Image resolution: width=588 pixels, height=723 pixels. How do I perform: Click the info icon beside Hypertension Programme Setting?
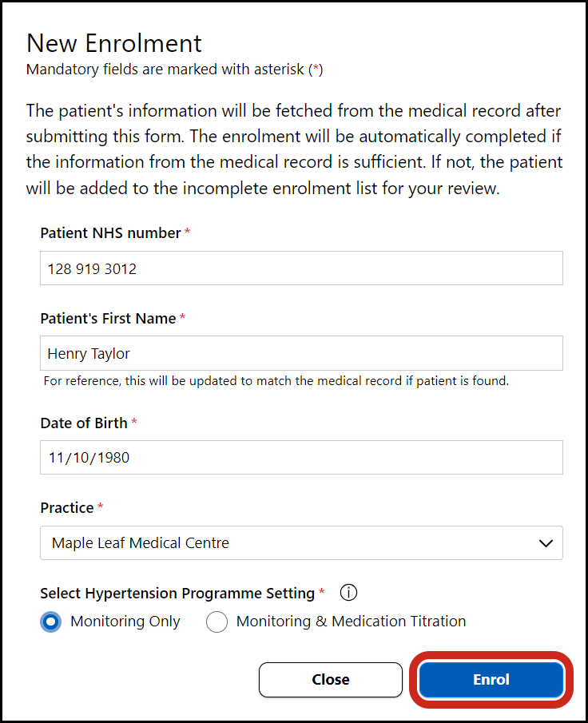coord(348,593)
